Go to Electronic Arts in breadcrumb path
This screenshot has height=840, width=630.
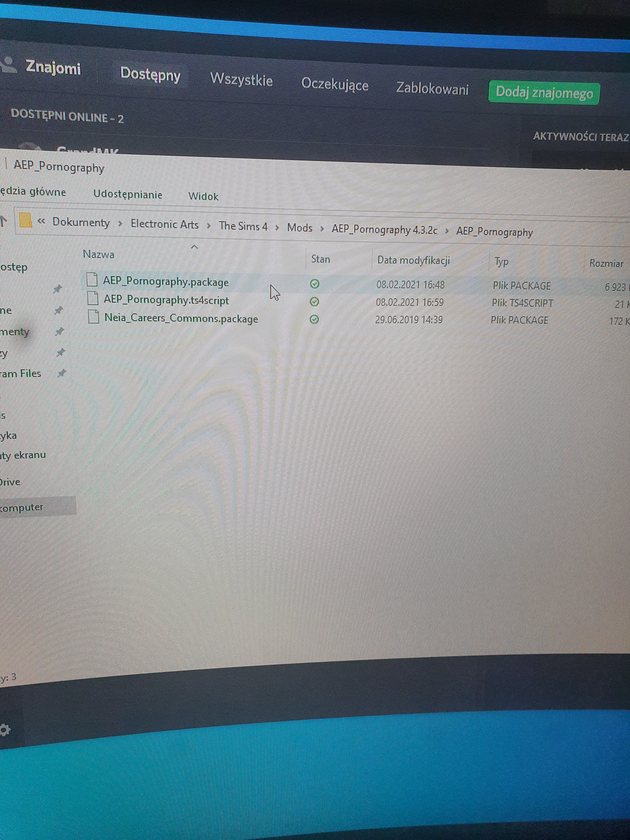pos(164,224)
